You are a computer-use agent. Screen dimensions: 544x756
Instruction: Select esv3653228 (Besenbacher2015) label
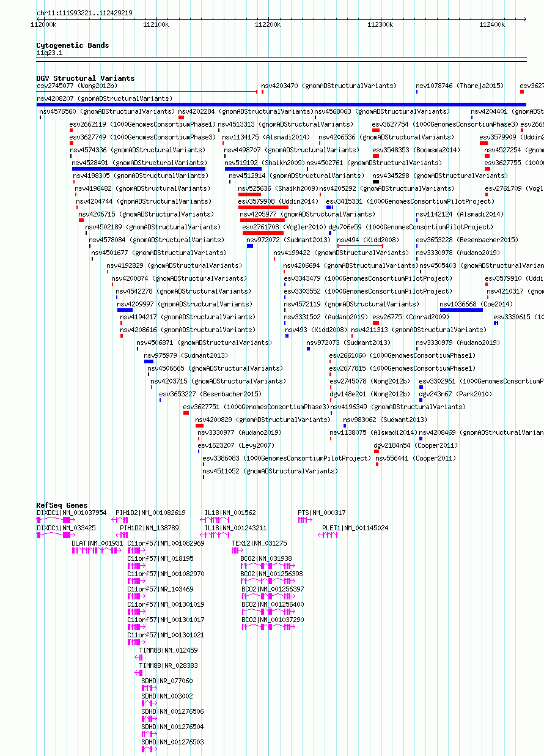467,240
